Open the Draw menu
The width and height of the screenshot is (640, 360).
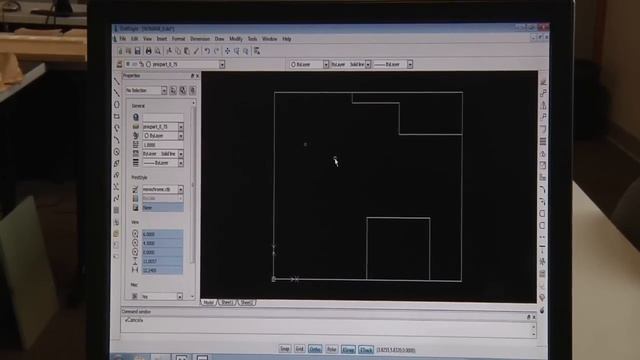(219, 39)
